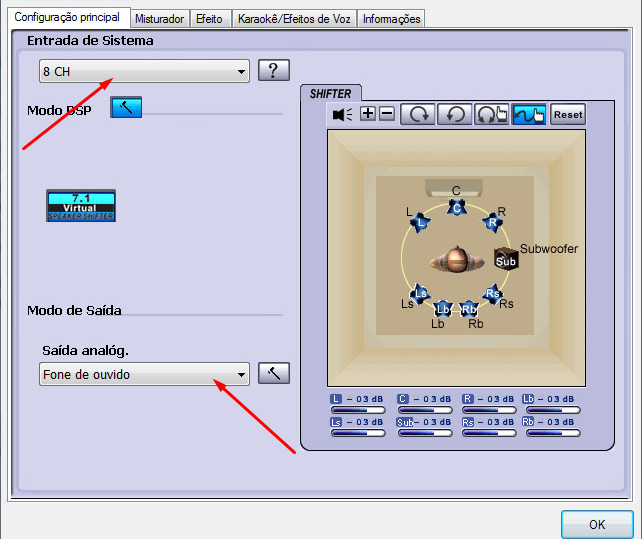Click the question mark help button
This screenshot has width=644, height=547.
[273, 71]
